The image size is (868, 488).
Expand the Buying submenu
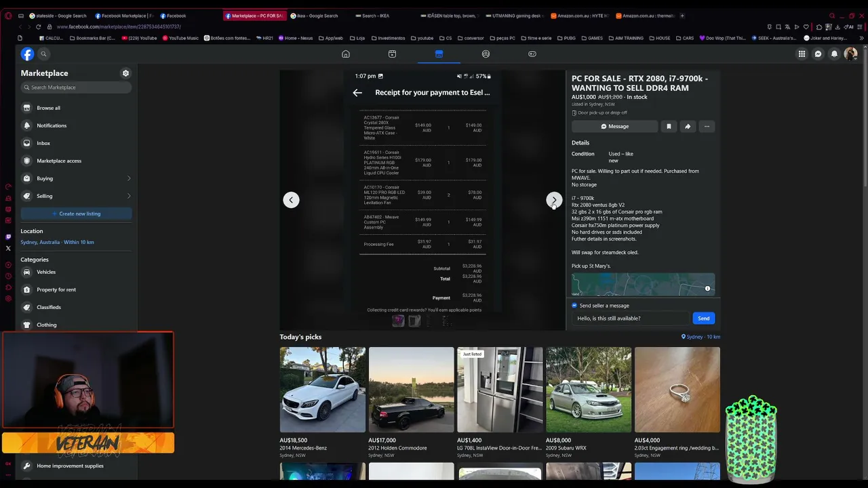129,178
